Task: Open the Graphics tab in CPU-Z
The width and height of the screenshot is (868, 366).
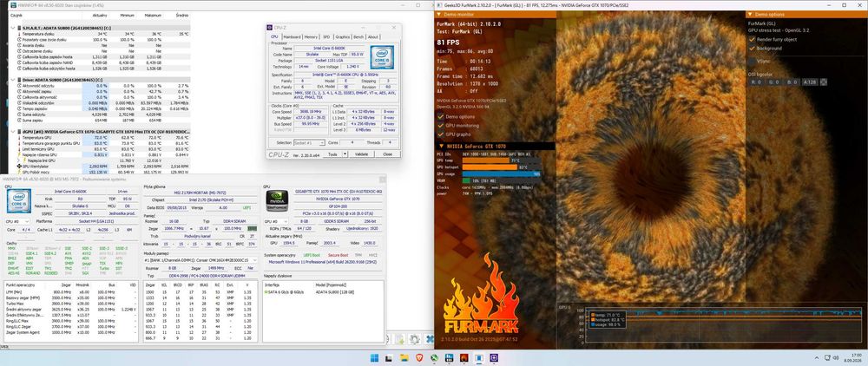Action: pos(343,37)
